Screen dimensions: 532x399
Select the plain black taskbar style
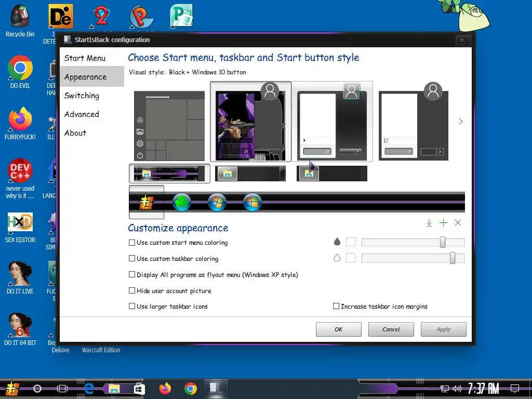click(x=332, y=174)
